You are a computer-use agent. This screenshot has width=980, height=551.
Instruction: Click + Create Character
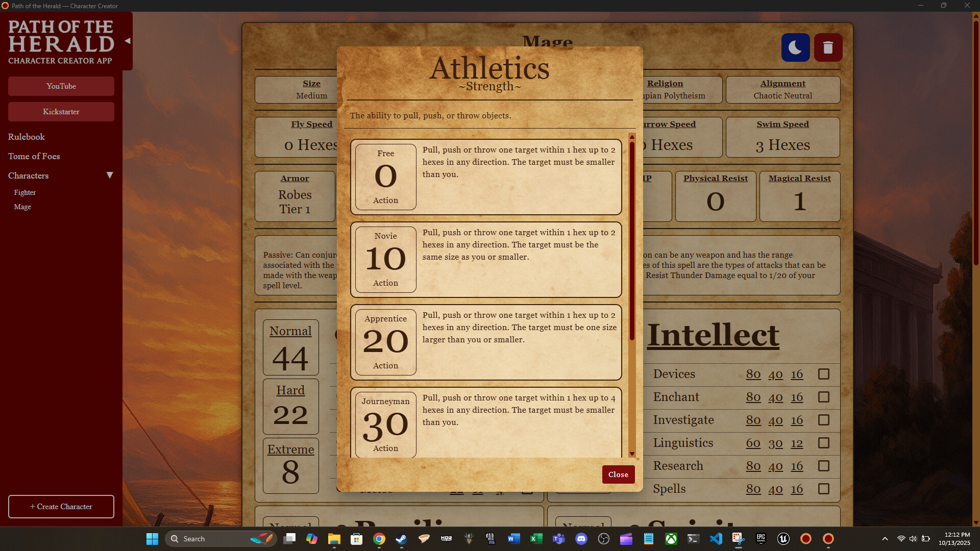[61, 506]
